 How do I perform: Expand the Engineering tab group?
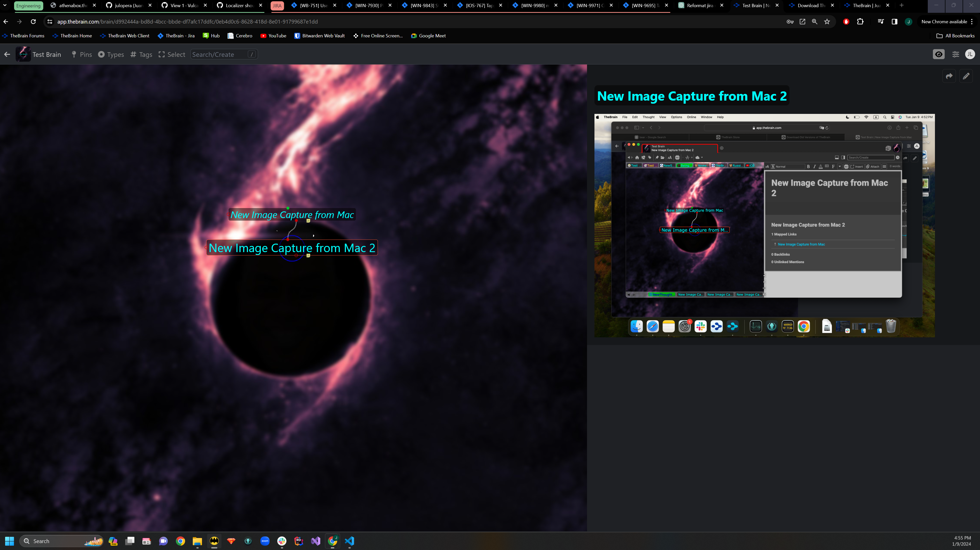28,6
